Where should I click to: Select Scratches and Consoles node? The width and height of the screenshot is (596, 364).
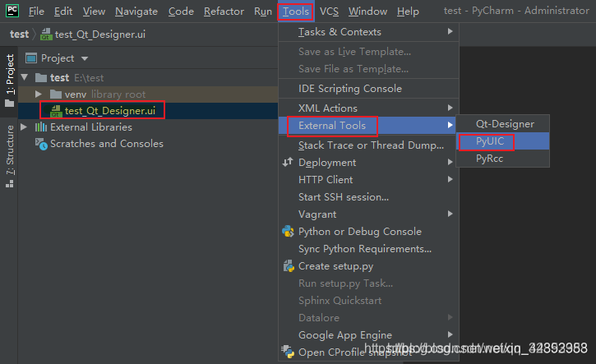click(x=107, y=144)
